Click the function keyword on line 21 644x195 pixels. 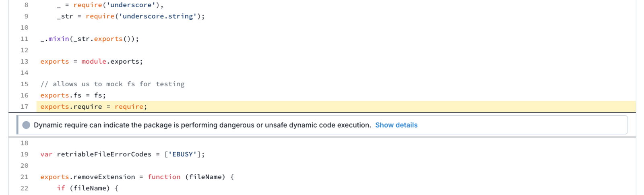[x=164, y=176]
